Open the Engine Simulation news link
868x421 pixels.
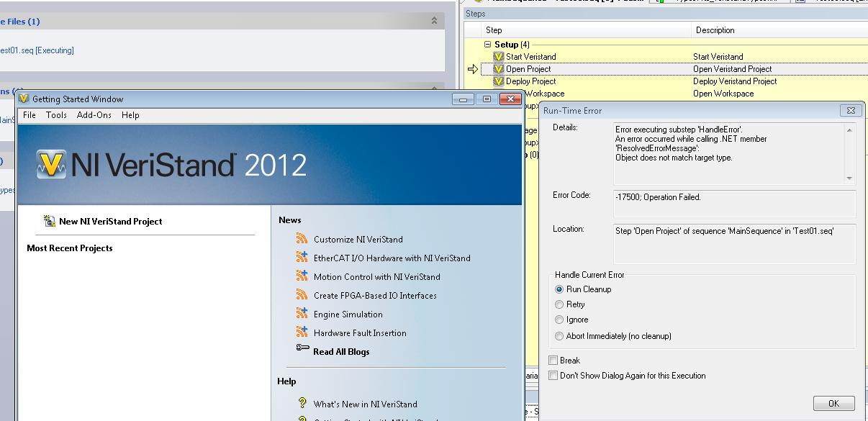pos(348,314)
